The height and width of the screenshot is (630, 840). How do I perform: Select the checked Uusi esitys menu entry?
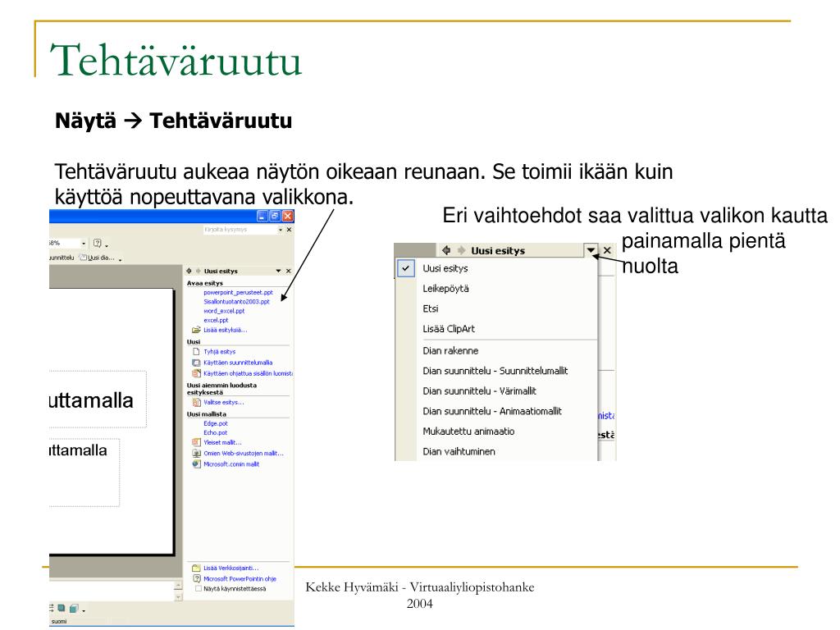[496, 268]
